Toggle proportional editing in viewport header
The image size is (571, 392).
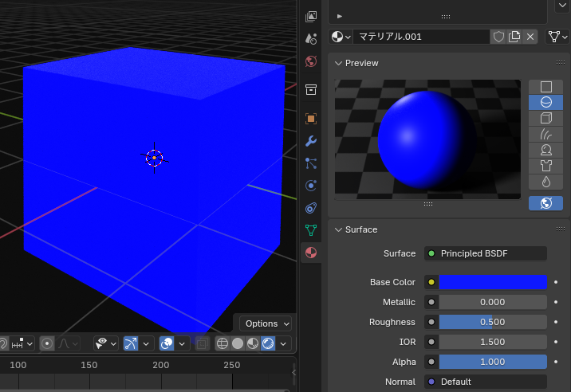[47, 343]
